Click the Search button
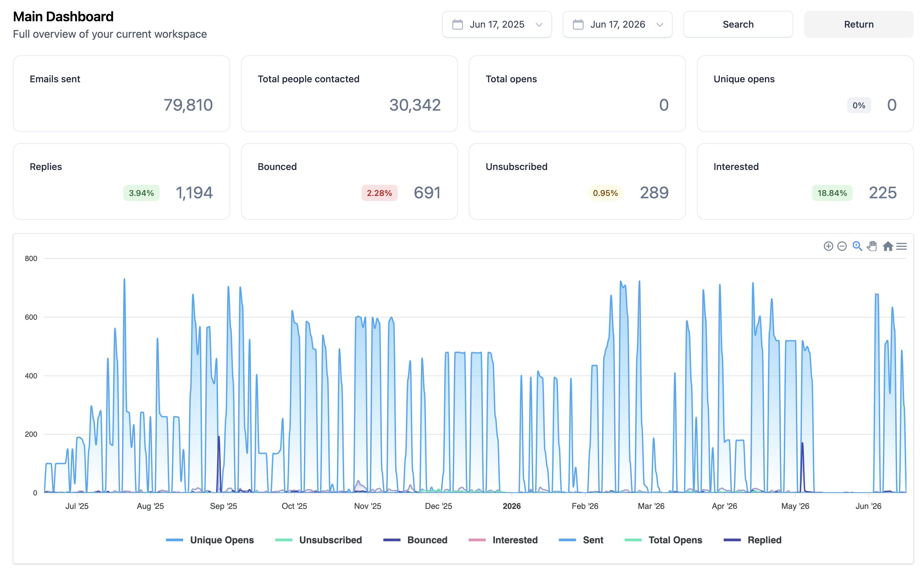Image resolution: width=924 pixels, height=576 pixels. (738, 24)
